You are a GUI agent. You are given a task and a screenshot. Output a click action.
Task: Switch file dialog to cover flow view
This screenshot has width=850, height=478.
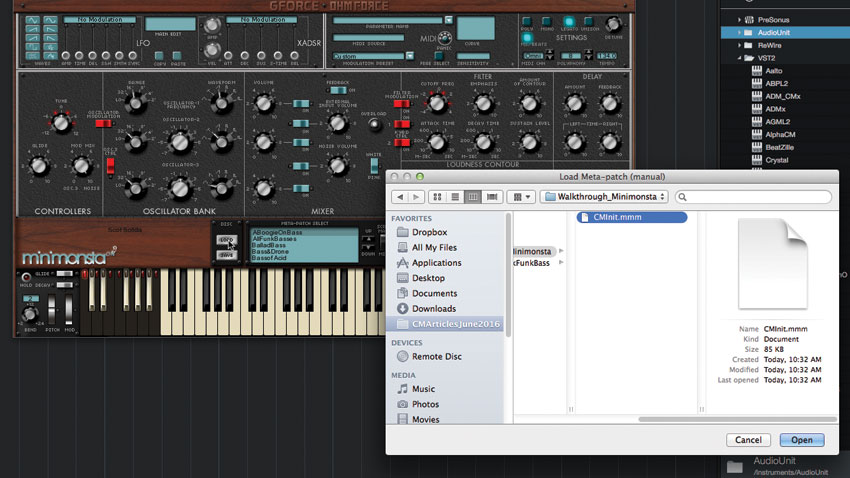[492, 197]
